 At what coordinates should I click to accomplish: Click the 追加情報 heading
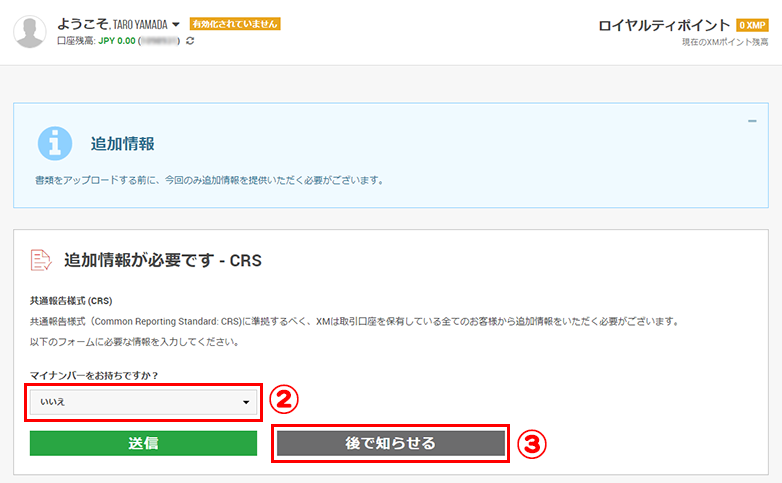pyautogui.click(x=123, y=144)
